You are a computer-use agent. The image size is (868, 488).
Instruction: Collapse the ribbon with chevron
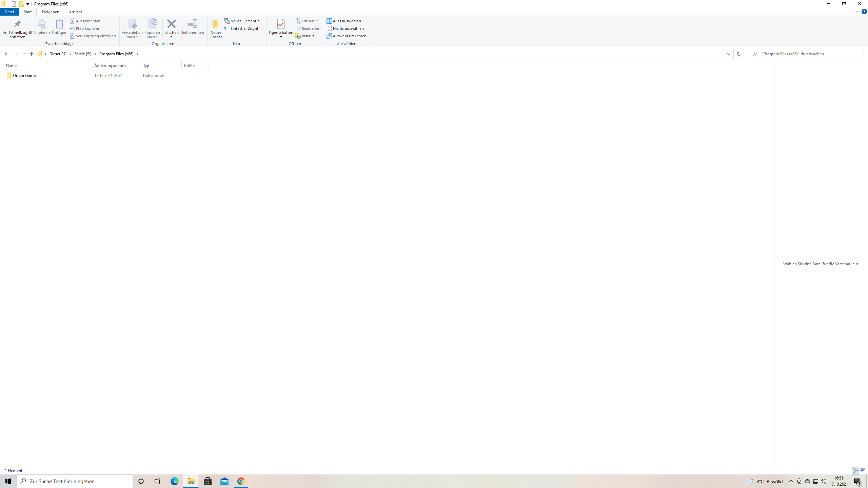coord(857,12)
